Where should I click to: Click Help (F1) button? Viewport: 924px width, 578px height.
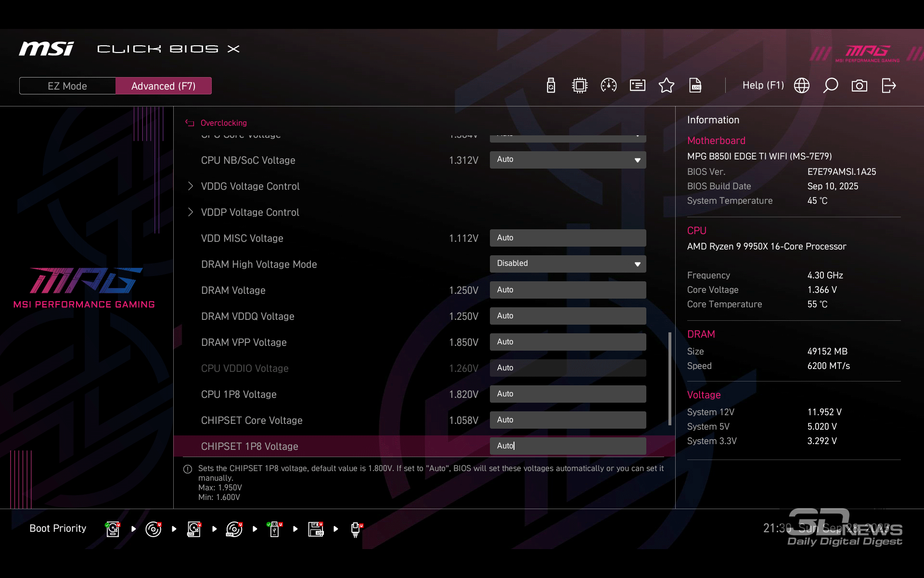(763, 86)
